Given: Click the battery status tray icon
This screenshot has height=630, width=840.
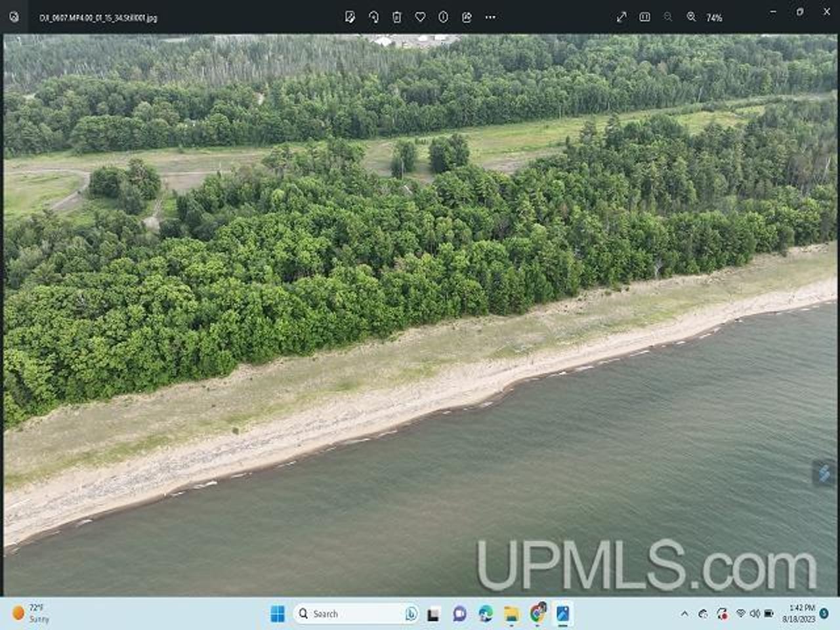Looking at the screenshot, I should (768, 614).
